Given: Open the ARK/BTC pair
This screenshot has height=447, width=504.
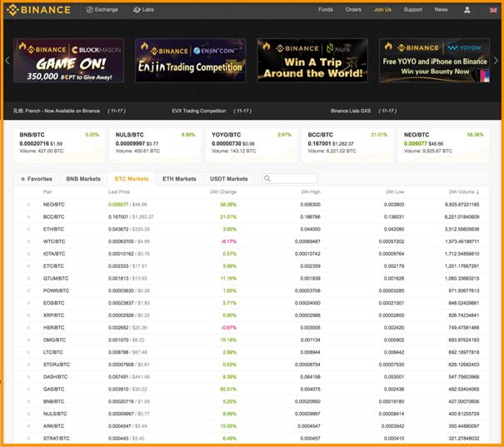Looking at the screenshot, I should pyautogui.click(x=53, y=426).
